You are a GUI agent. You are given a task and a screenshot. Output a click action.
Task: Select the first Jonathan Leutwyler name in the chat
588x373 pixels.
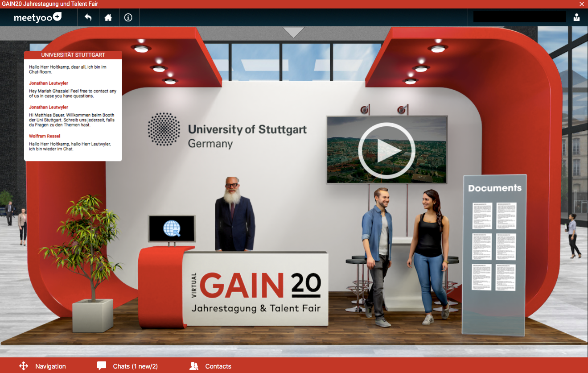(x=49, y=83)
